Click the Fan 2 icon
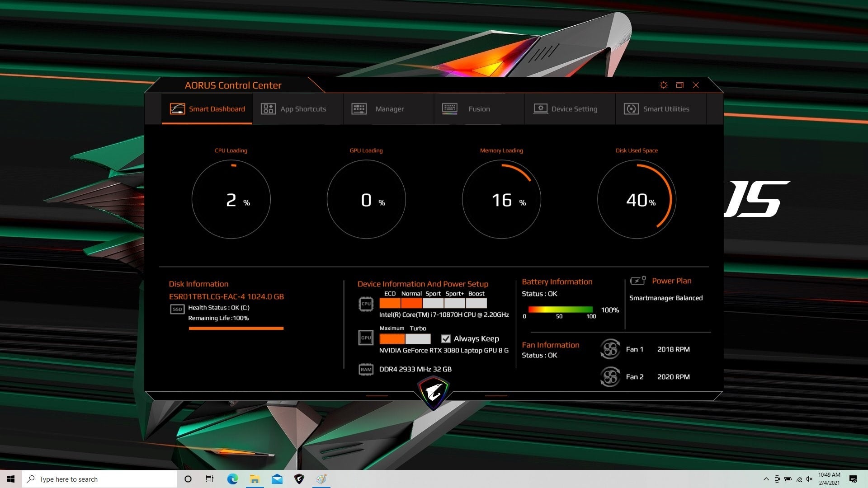The width and height of the screenshot is (868, 488). click(x=610, y=376)
